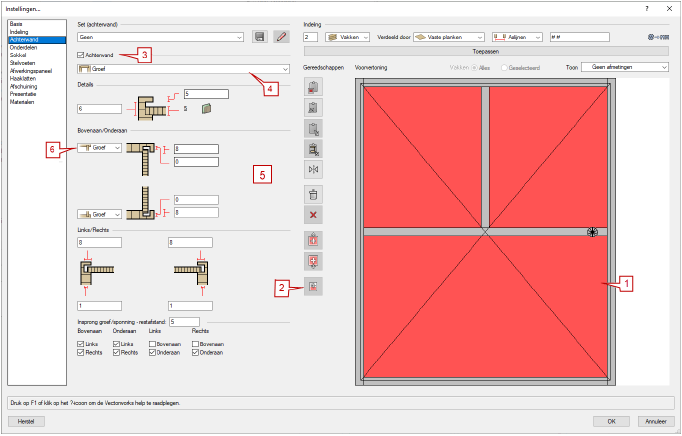This screenshot has height=436, width=682.
Task: Click the units icon right of ## field
Action: [658, 37]
